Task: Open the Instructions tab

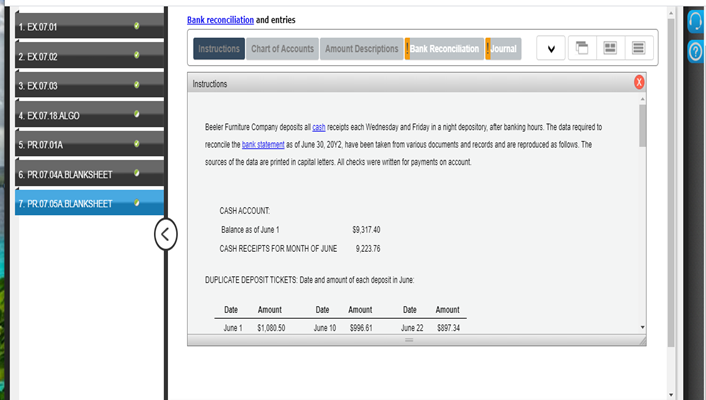Action: pyautogui.click(x=219, y=49)
